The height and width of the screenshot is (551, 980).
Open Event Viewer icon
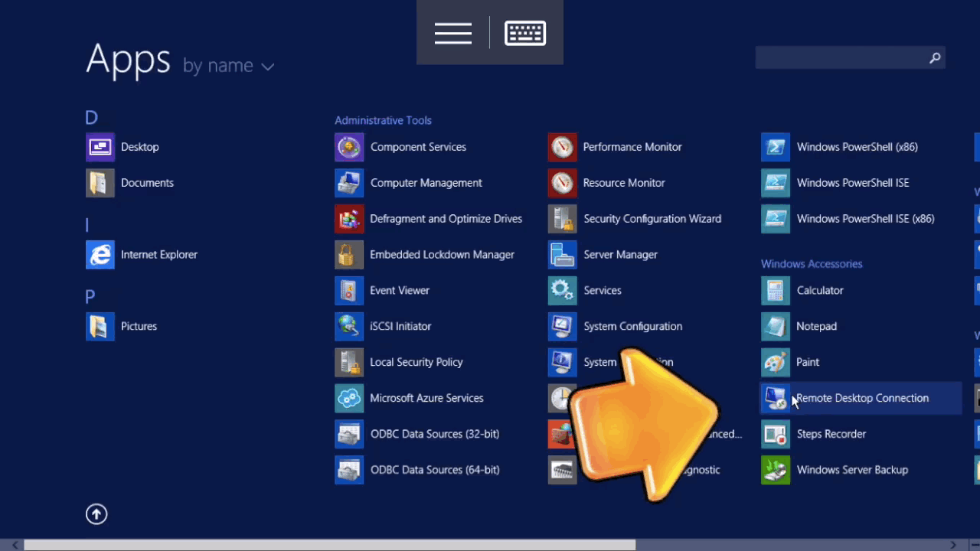point(349,291)
